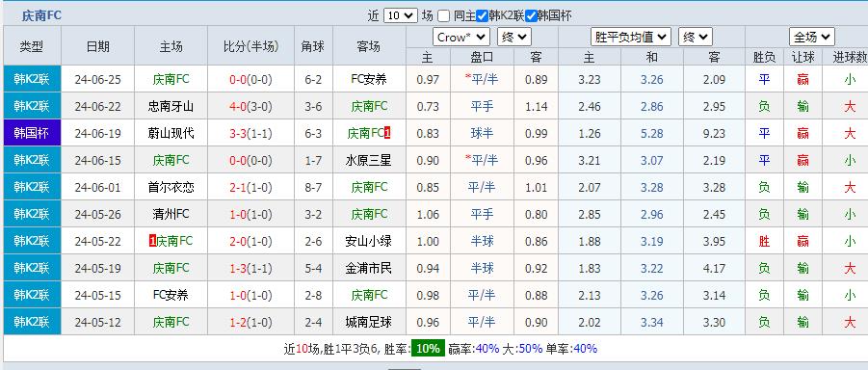
Task: Click 韩K2联 type cell on 24-06-25 row
Action: click(32, 79)
